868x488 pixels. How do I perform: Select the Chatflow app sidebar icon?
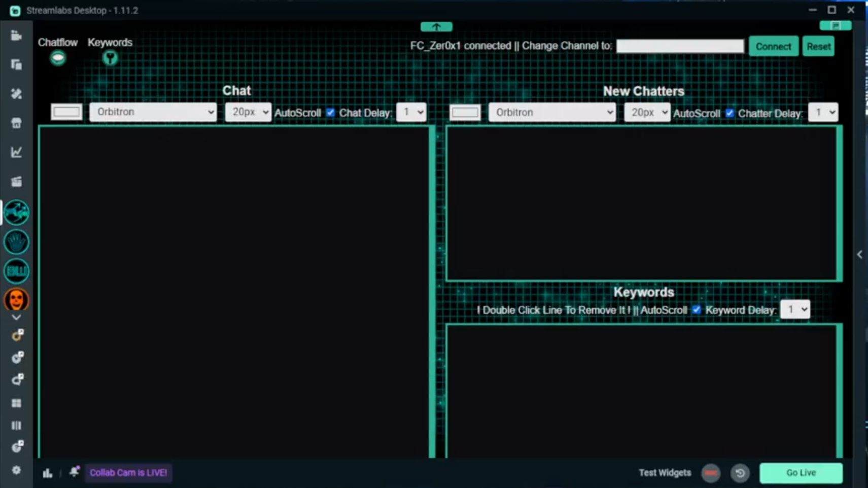[16, 213]
